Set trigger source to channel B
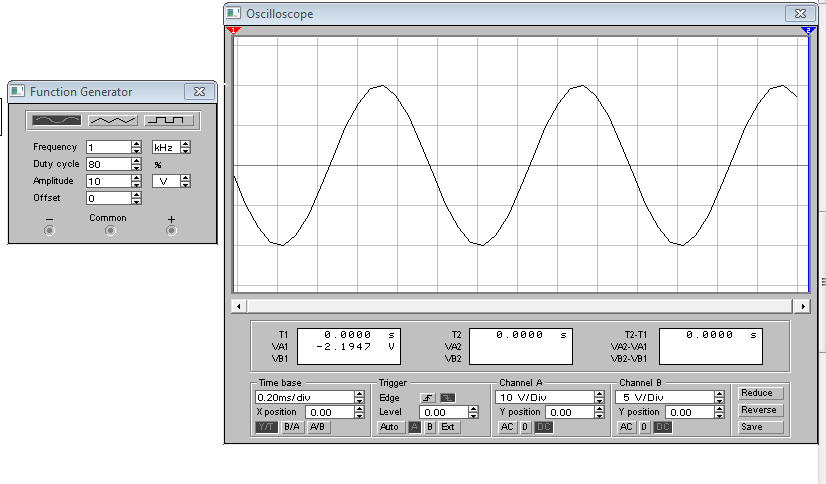 (430, 427)
